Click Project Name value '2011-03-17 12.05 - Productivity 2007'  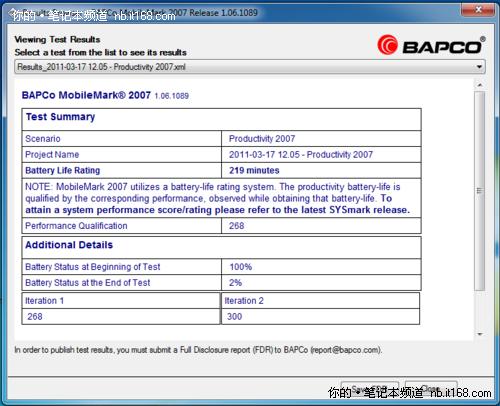coord(301,155)
